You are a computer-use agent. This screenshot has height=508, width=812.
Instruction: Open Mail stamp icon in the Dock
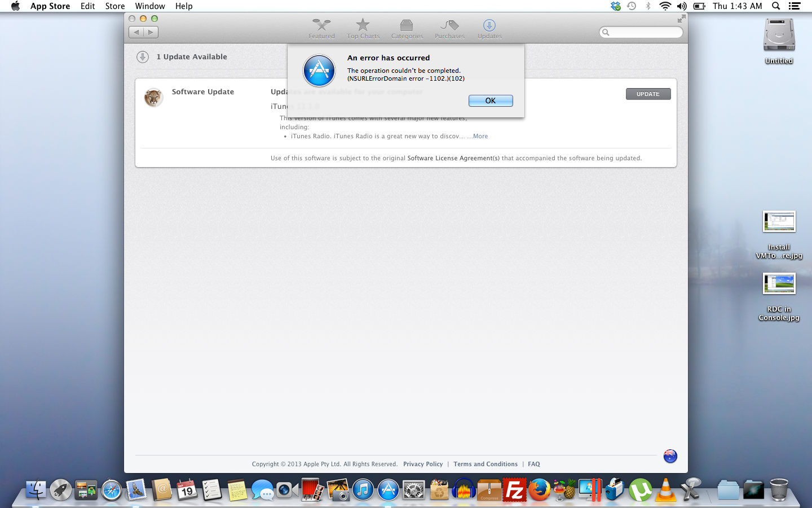pos(136,490)
